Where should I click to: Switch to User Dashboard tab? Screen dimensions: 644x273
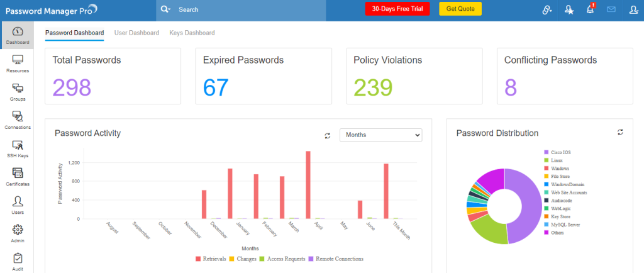coord(136,33)
